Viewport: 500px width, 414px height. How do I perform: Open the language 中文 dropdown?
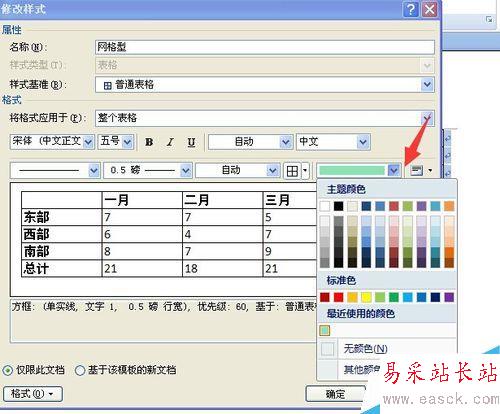[363, 142]
